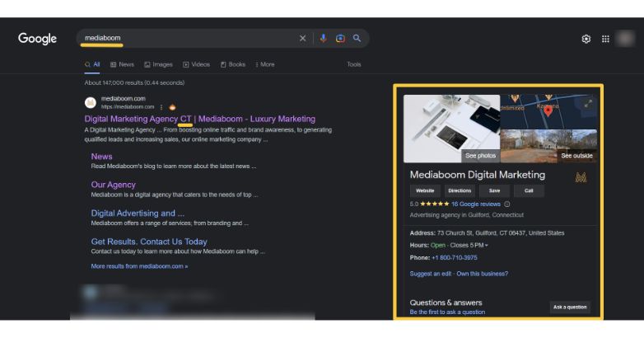Switch to the Images tab
The width and height of the screenshot is (644, 338).
(158, 64)
